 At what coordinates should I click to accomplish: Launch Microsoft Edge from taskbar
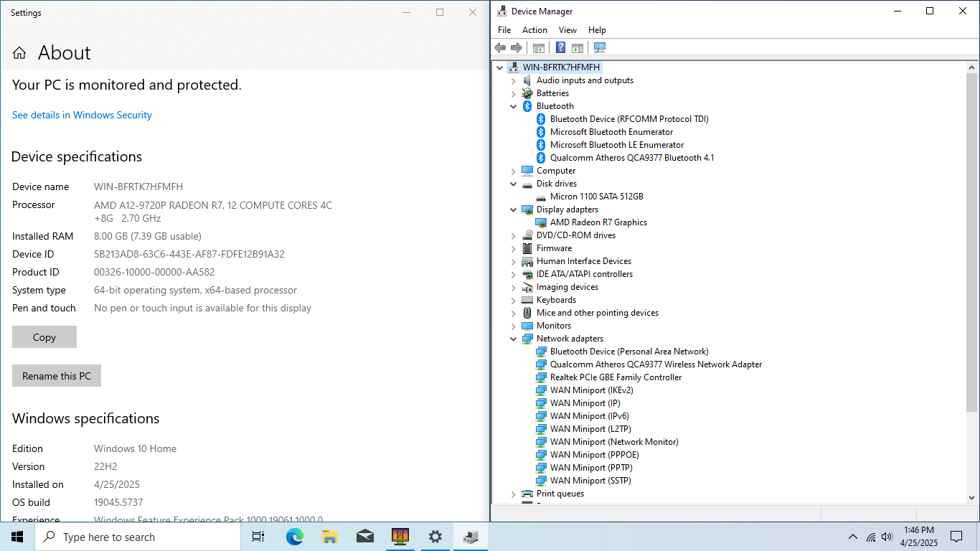coord(294,537)
